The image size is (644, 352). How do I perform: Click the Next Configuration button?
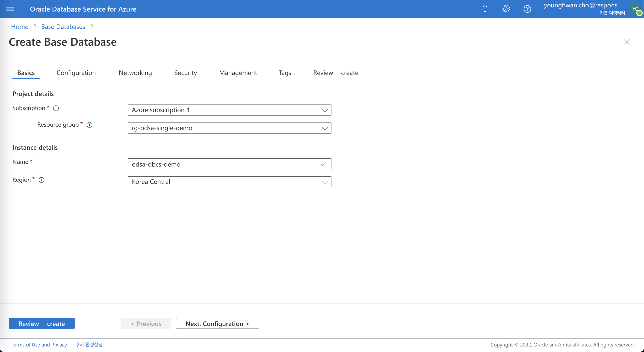pyautogui.click(x=217, y=323)
